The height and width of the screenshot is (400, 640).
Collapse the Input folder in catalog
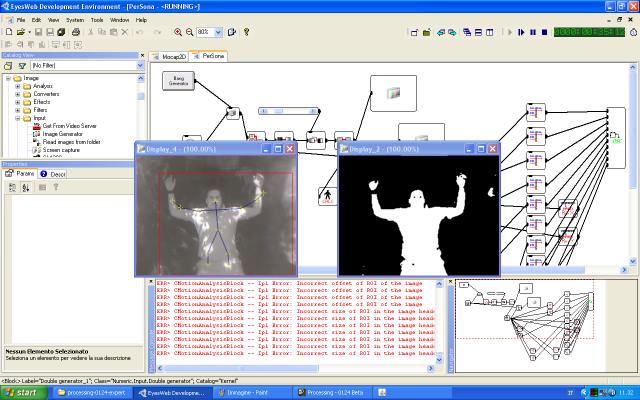[17, 118]
